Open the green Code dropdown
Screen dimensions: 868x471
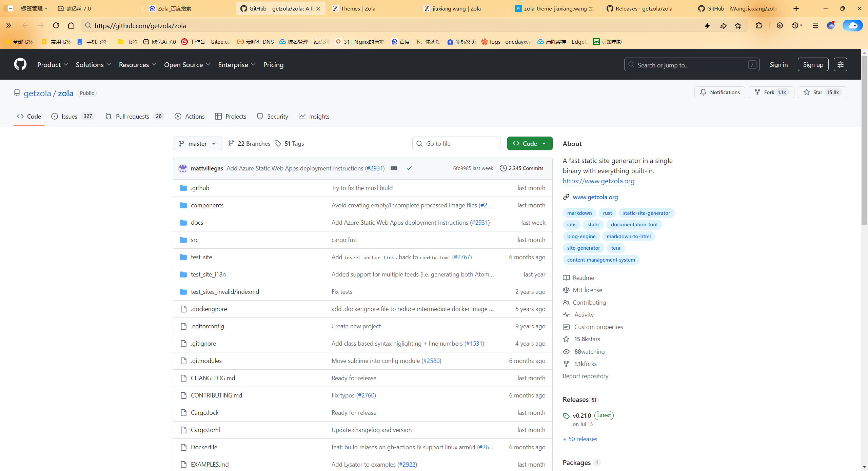pyautogui.click(x=530, y=144)
